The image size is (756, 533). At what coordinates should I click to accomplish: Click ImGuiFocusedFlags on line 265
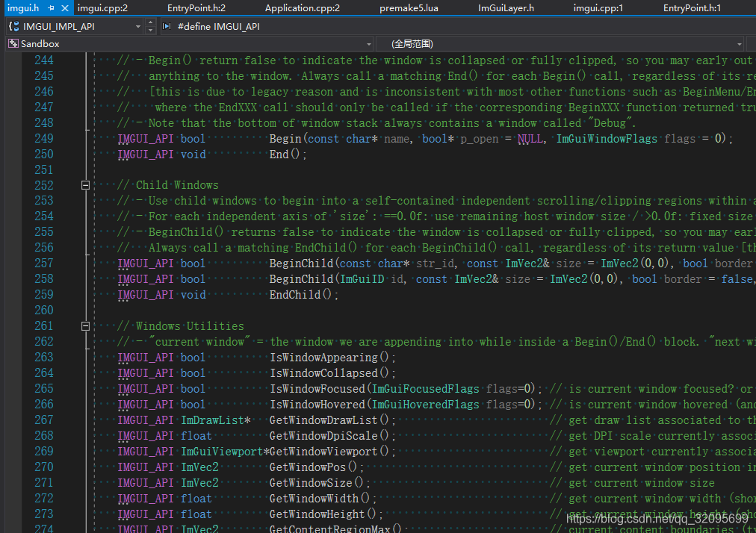point(425,388)
